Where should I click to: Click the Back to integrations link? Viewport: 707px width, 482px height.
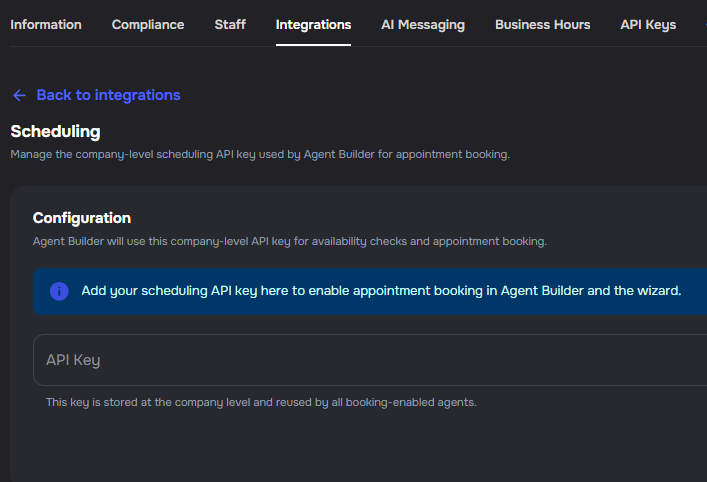pos(108,95)
